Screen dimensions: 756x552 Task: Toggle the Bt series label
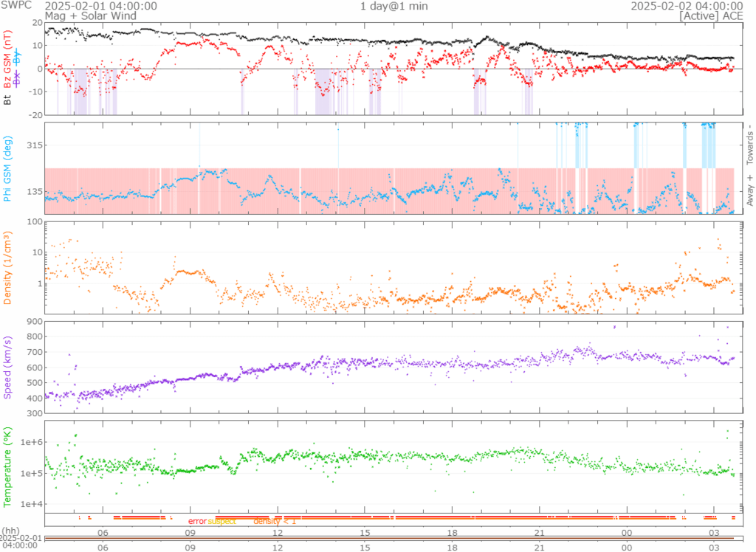point(7,100)
